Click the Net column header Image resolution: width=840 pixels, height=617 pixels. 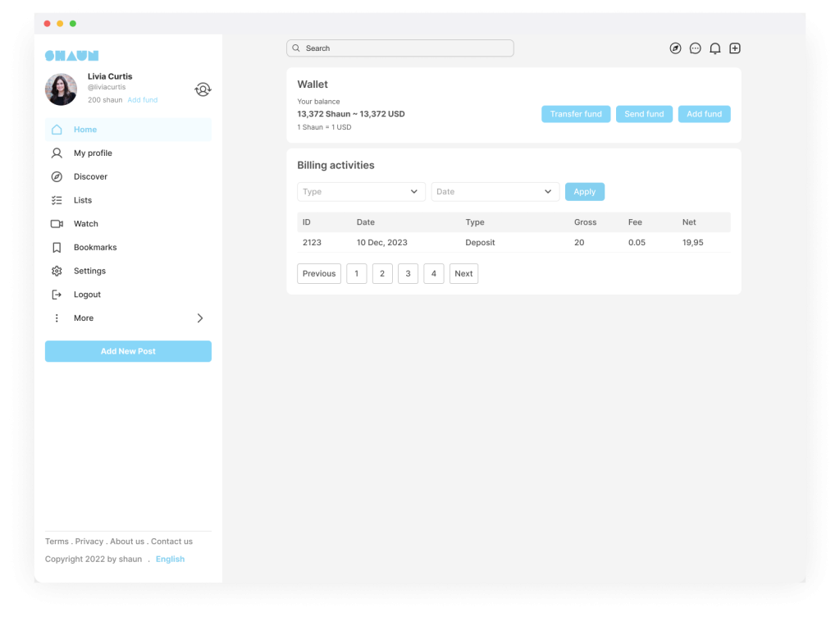tap(689, 222)
